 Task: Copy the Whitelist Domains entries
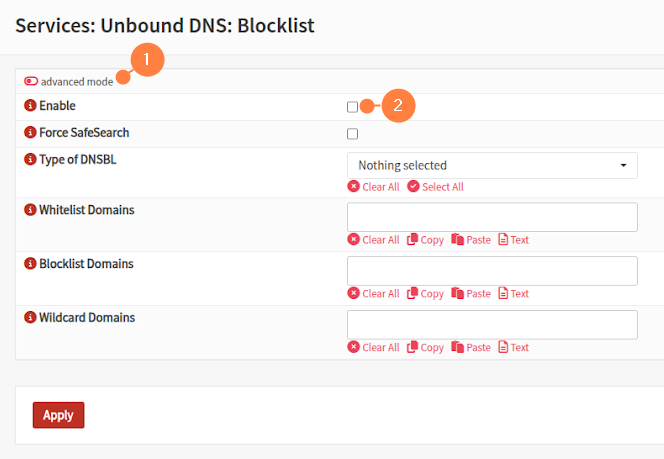coord(425,240)
